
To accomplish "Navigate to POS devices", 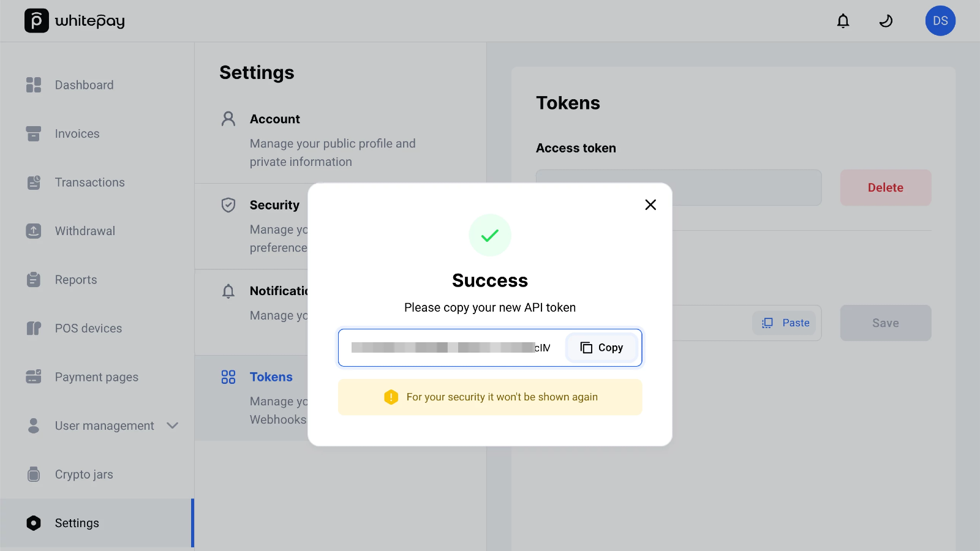I will 88,328.
